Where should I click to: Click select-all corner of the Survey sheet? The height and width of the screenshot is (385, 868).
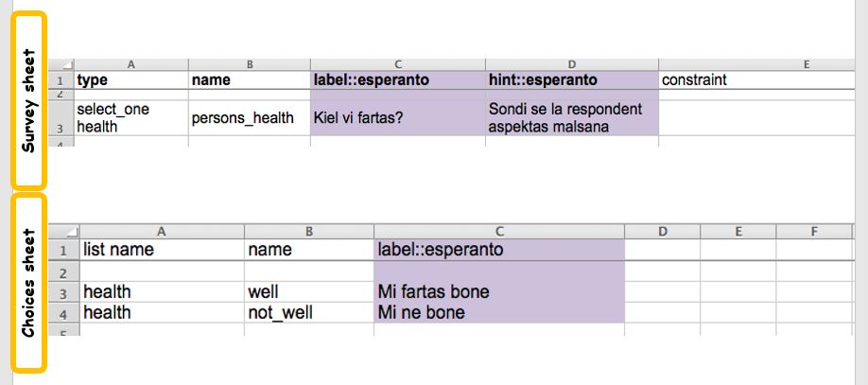coord(61,64)
